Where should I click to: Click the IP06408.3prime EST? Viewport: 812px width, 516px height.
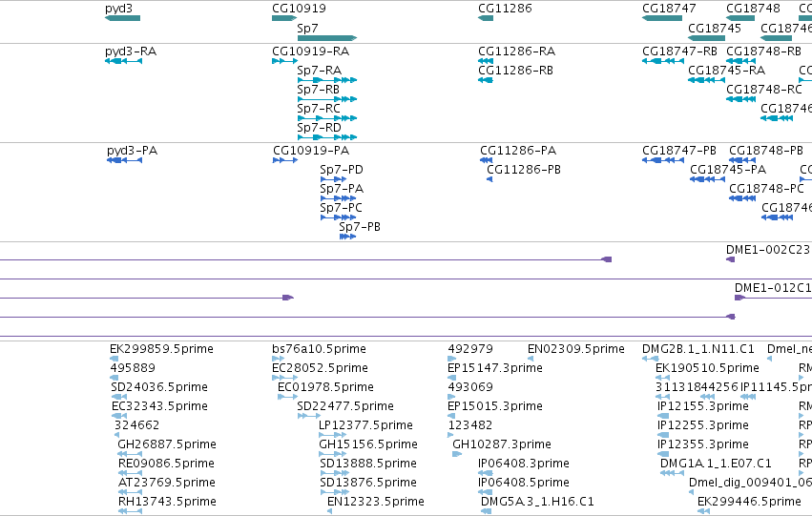(486, 474)
